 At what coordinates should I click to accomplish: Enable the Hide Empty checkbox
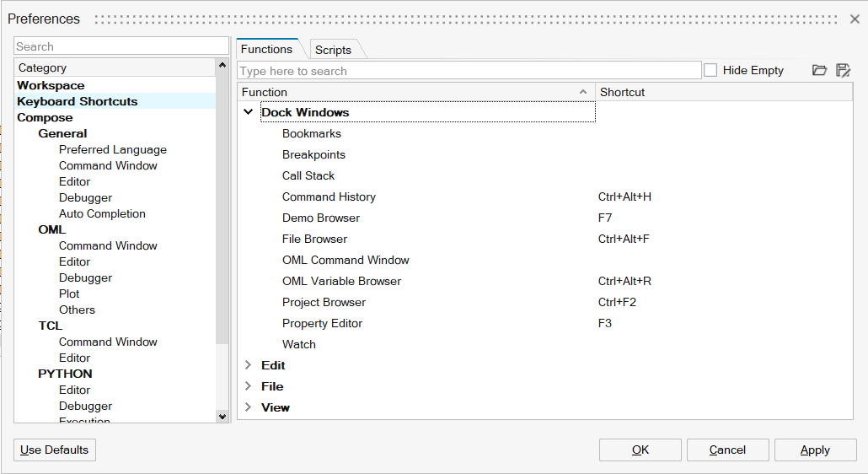coord(710,71)
